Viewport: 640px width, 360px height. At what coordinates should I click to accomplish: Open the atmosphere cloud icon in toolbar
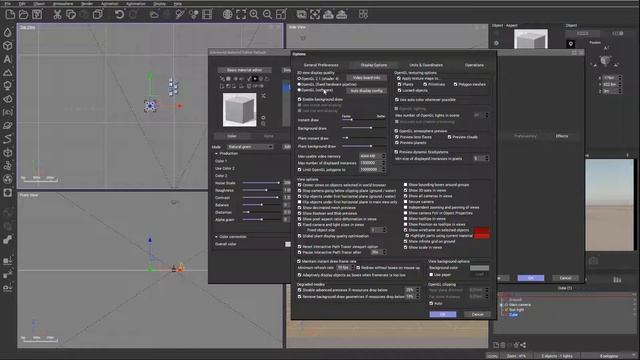coord(154,15)
